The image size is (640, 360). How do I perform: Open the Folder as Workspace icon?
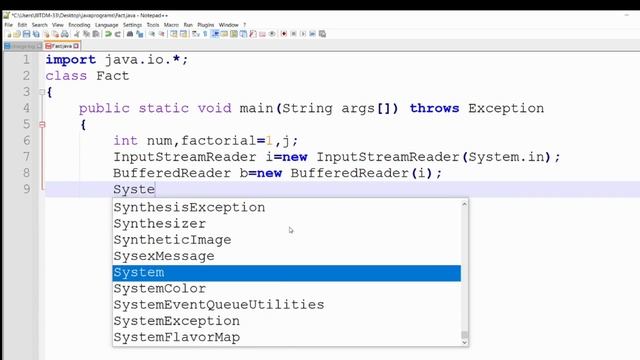click(x=262, y=34)
